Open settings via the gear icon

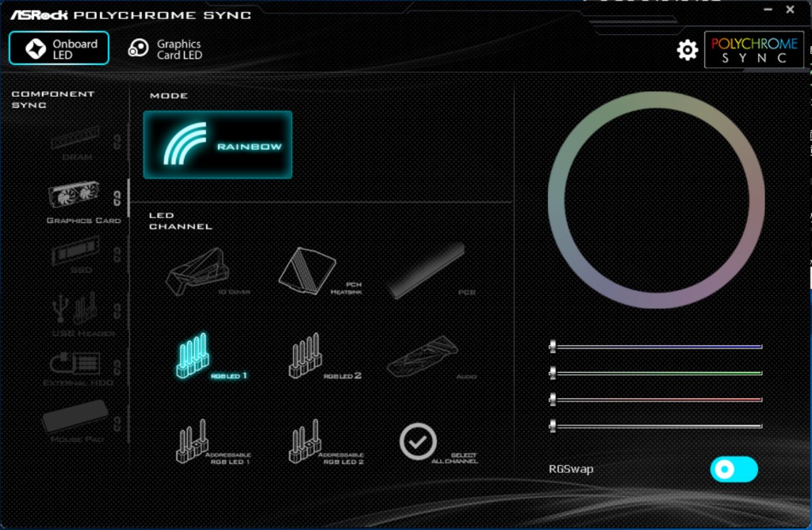point(688,50)
